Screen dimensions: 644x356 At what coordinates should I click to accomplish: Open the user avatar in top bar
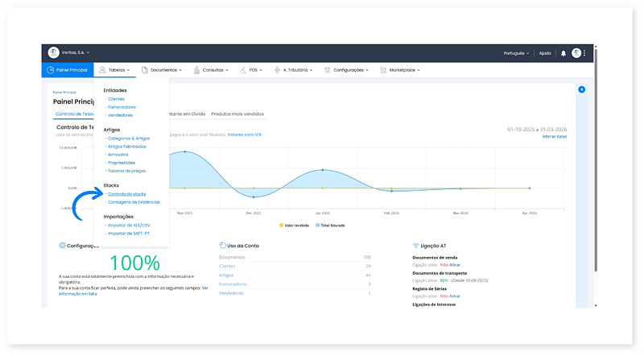click(x=576, y=53)
